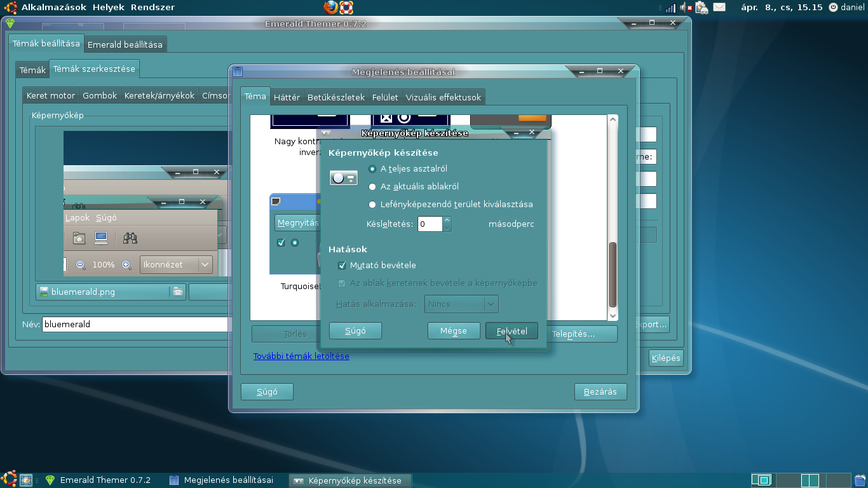
Task: Open the battery power manager icon
Action: click(x=702, y=8)
